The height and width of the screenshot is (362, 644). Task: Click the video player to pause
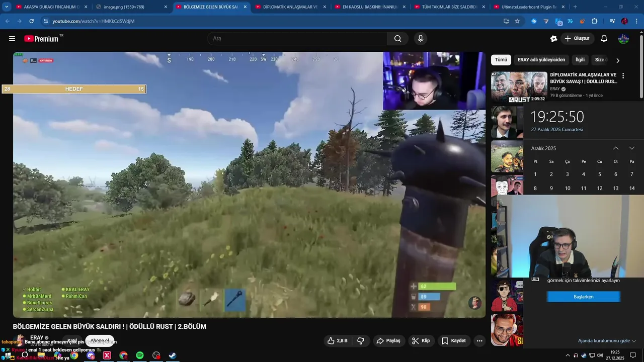[249, 185]
